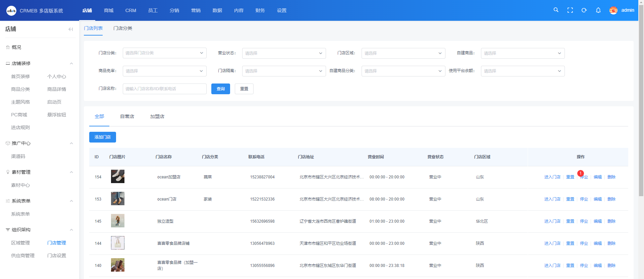The width and height of the screenshot is (644, 279).
Task: Click the CRMEB logo icon
Action: pyautogui.click(x=11, y=11)
